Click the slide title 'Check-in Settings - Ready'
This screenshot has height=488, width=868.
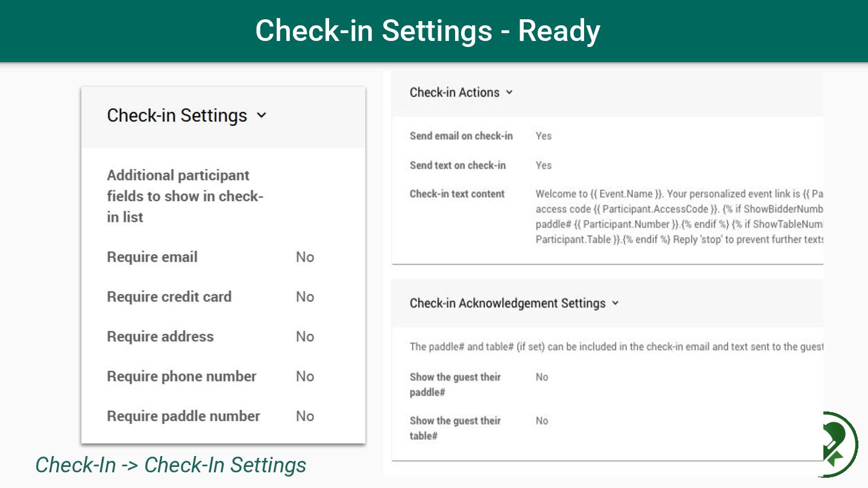(x=427, y=31)
